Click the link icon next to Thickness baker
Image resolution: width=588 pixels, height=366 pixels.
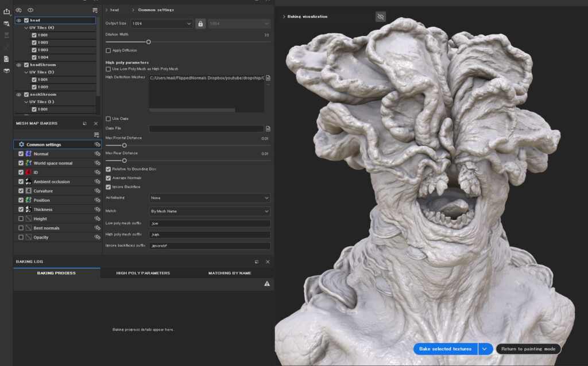tap(97, 209)
